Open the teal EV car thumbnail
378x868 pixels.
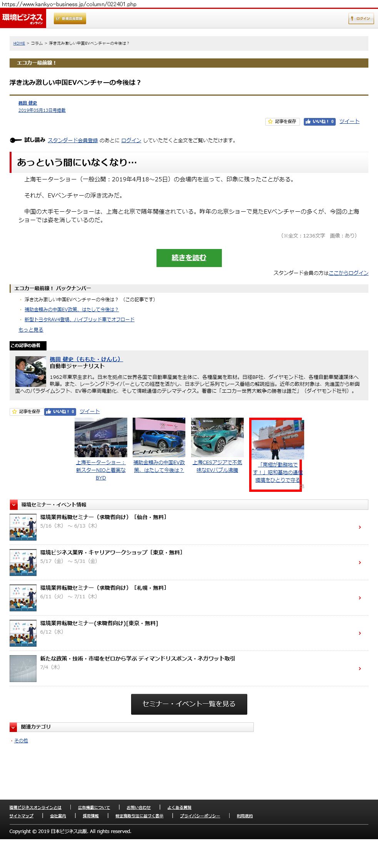click(x=217, y=437)
